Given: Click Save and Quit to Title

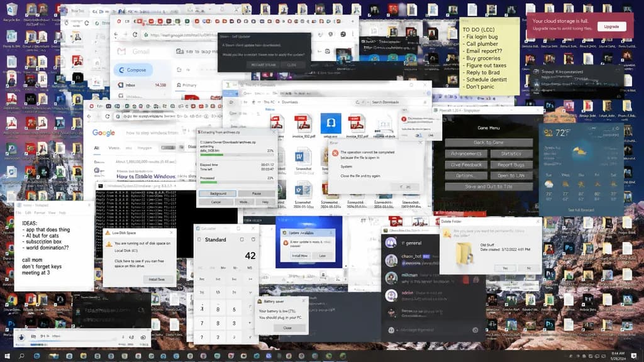Looking at the screenshot, I should tap(488, 186).
